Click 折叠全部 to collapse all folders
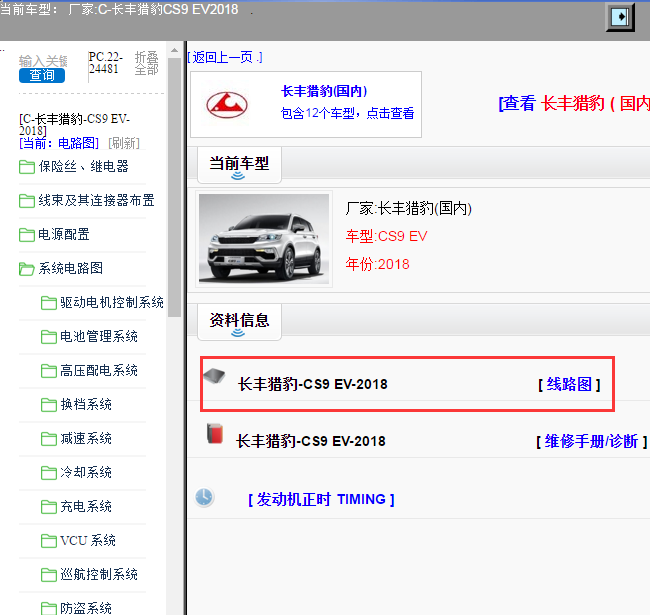 pyautogui.click(x=146, y=63)
